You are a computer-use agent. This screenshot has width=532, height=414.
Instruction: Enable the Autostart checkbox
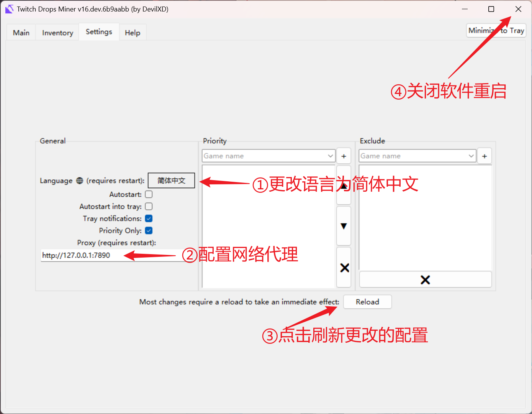click(149, 194)
